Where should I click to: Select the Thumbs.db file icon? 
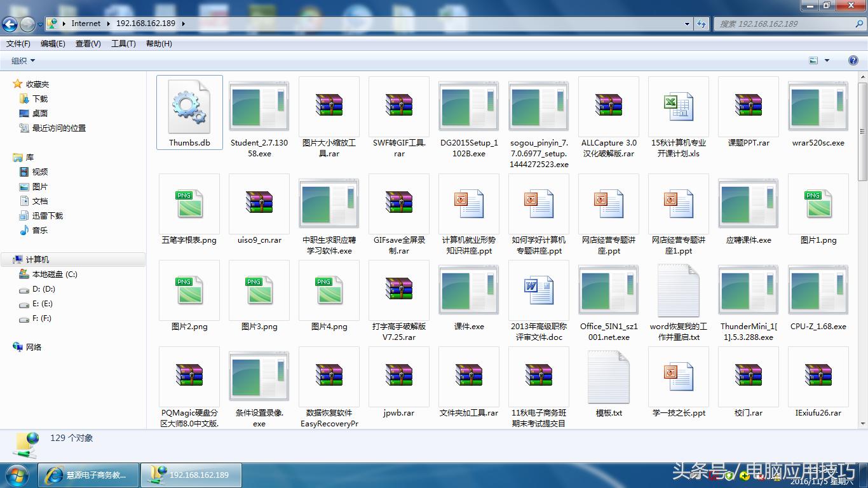click(x=189, y=107)
